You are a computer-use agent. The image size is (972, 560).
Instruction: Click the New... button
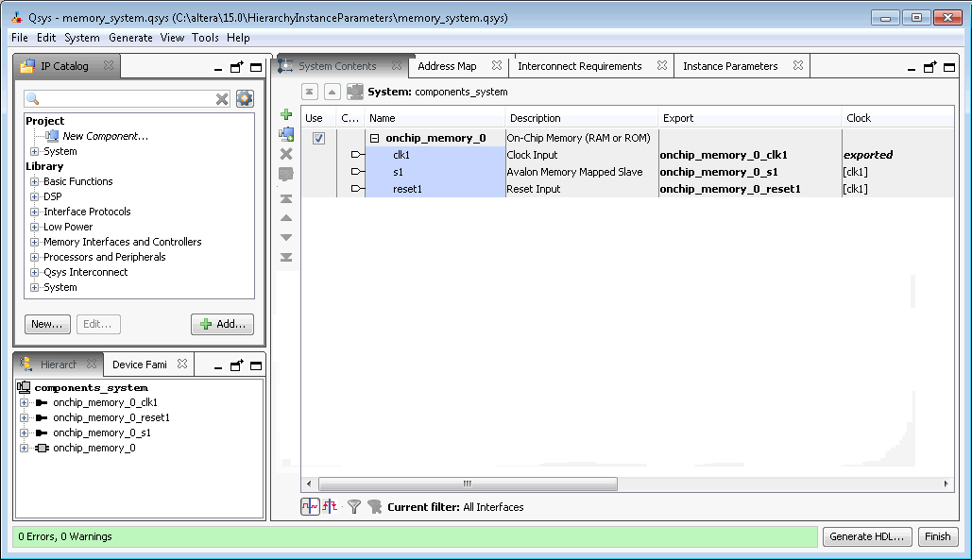(47, 324)
